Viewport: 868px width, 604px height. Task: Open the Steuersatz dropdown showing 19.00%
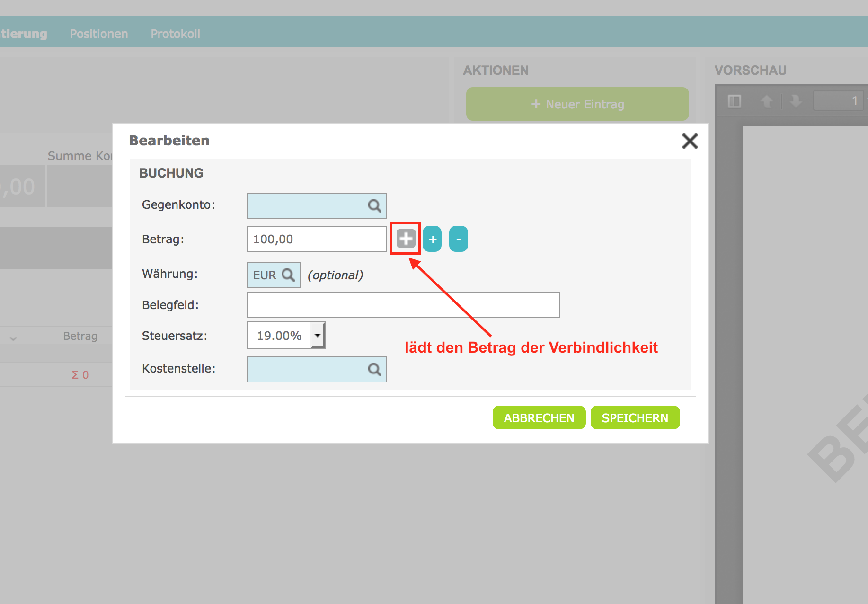318,336
